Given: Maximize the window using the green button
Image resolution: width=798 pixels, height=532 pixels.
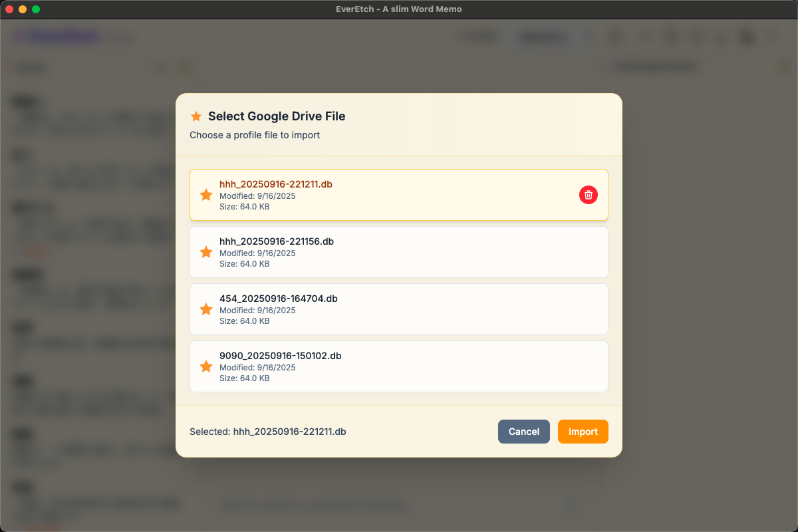Looking at the screenshot, I should 36,9.
